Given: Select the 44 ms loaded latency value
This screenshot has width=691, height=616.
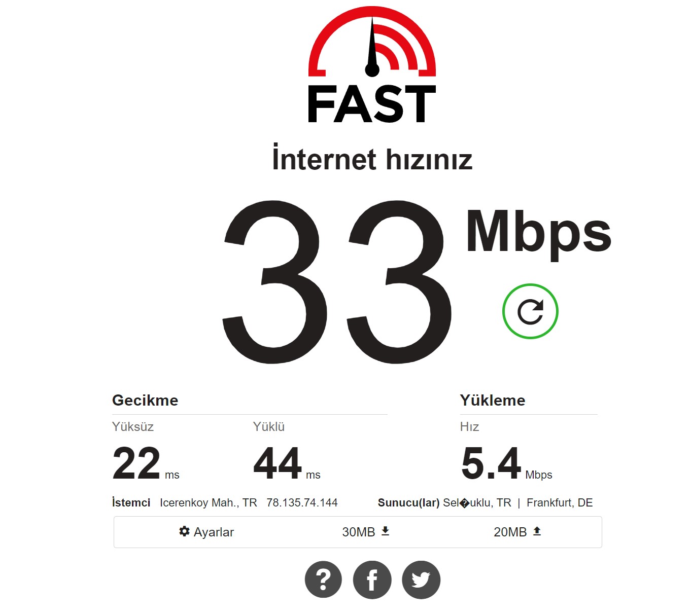Looking at the screenshot, I should tap(287, 463).
